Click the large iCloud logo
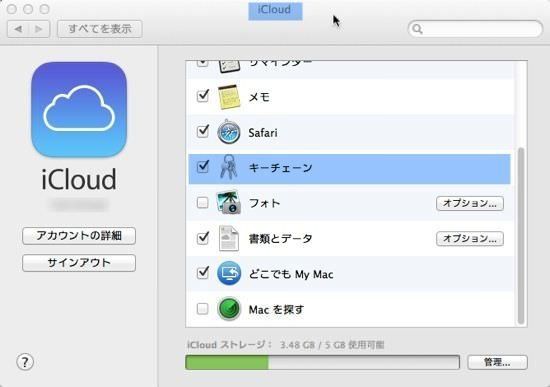Screen dimensions: 550x387 click(79, 109)
